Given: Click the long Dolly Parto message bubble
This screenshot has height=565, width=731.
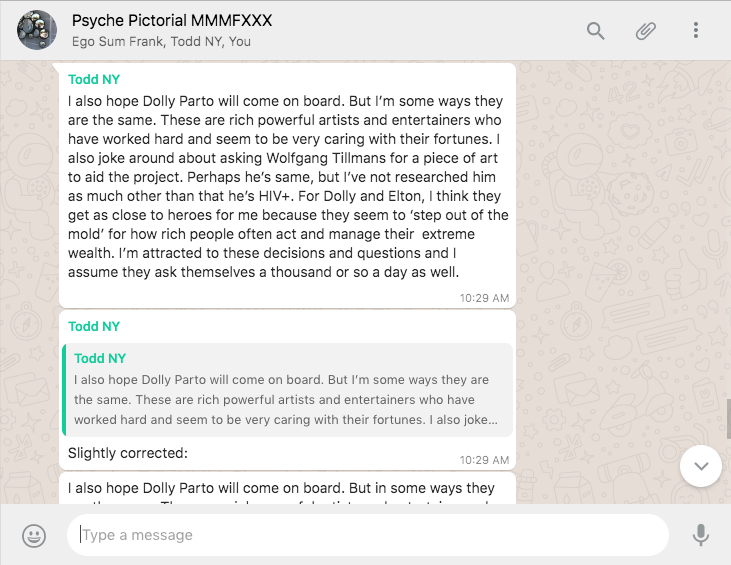Looking at the screenshot, I should click(x=287, y=187).
